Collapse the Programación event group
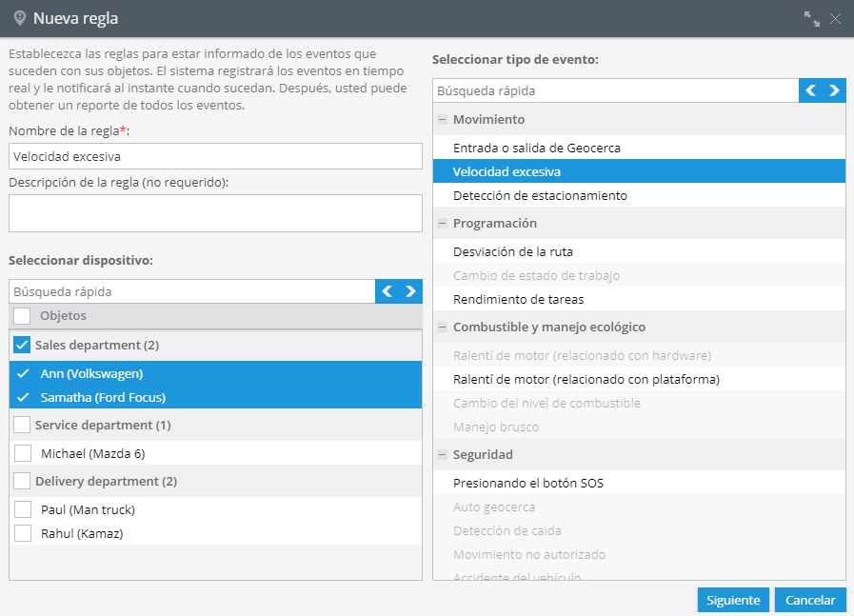Screen dimensions: 854x616 [x=443, y=224]
